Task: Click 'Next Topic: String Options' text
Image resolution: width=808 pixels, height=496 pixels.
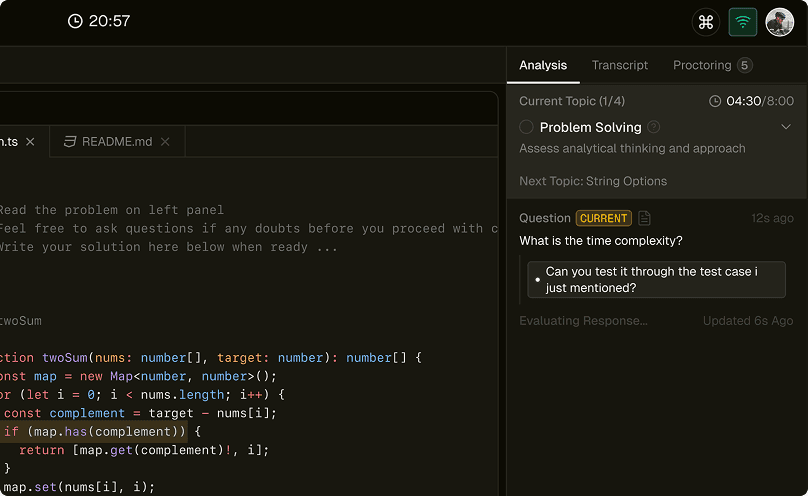Action: 593,181
